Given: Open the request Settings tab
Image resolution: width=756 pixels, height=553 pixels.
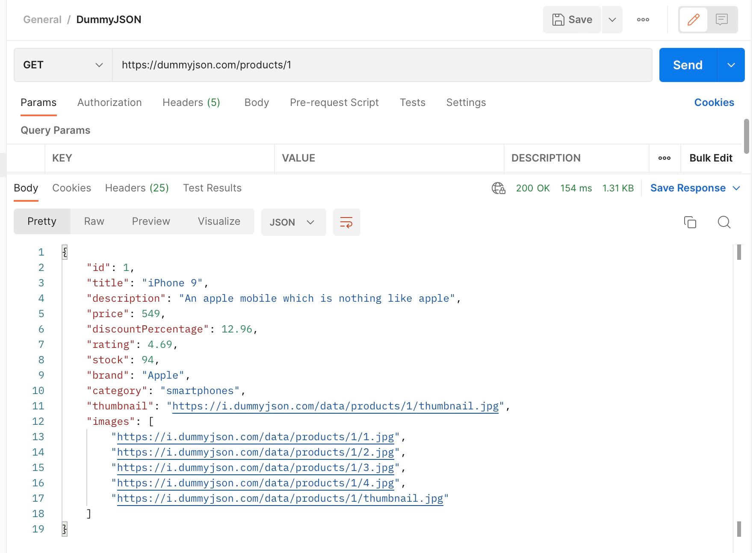Looking at the screenshot, I should coord(466,103).
